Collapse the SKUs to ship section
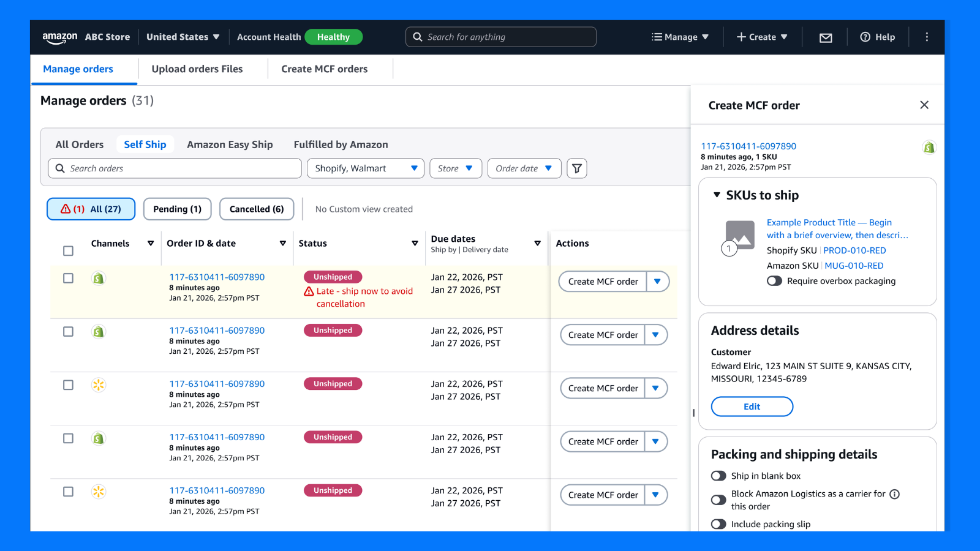980x551 pixels. [717, 195]
